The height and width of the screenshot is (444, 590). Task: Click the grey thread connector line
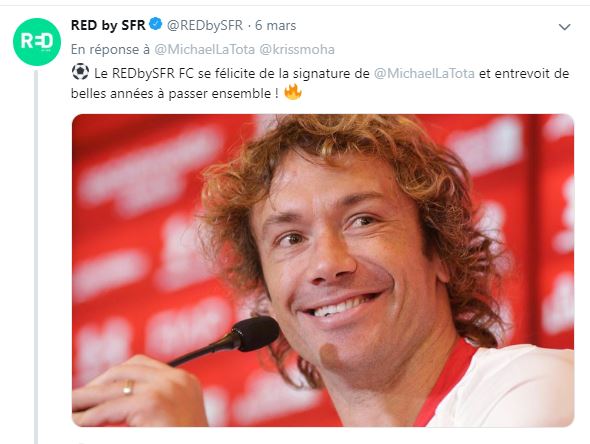point(36,256)
